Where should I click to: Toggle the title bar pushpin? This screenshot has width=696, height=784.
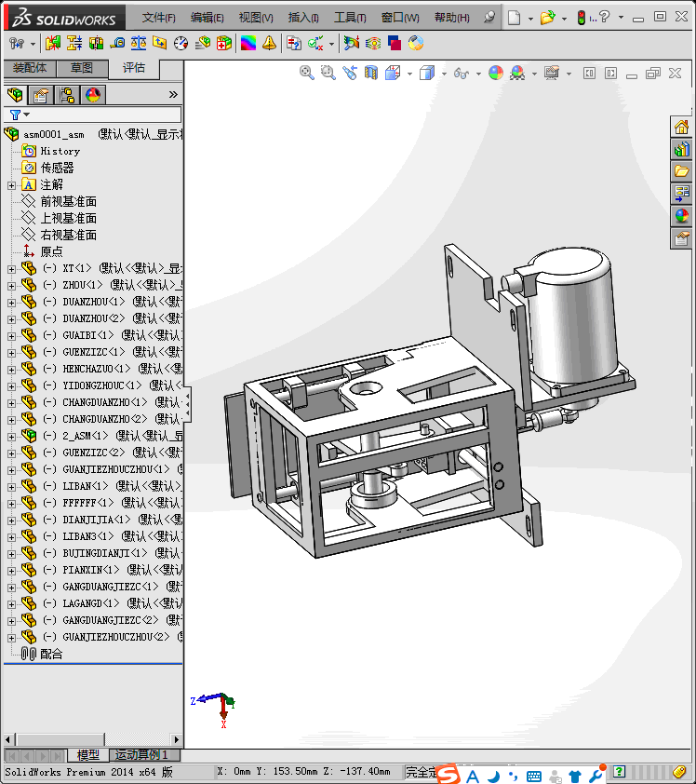point(489,18)
